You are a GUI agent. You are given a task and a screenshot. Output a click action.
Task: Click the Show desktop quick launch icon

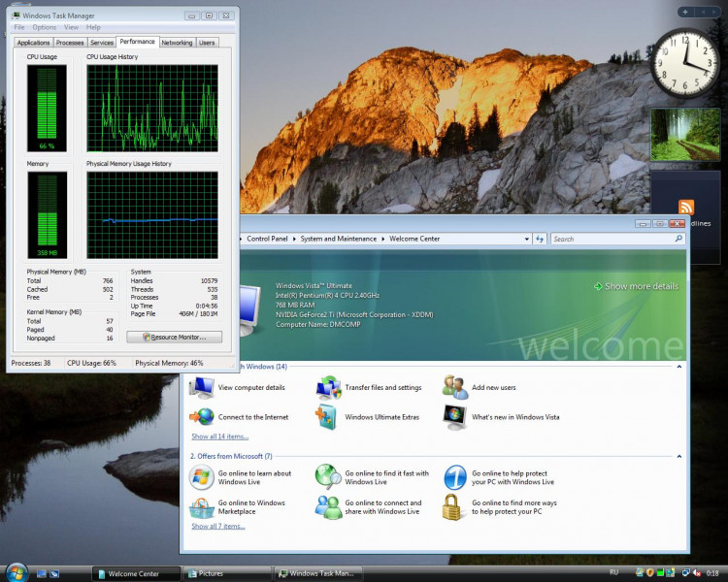click(x=42, y=573)
